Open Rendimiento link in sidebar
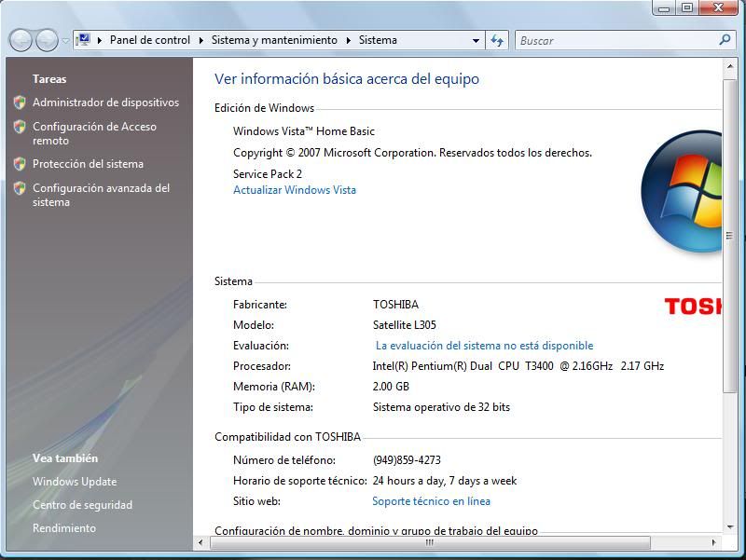The image size is (746, 560). pos(64,528)
